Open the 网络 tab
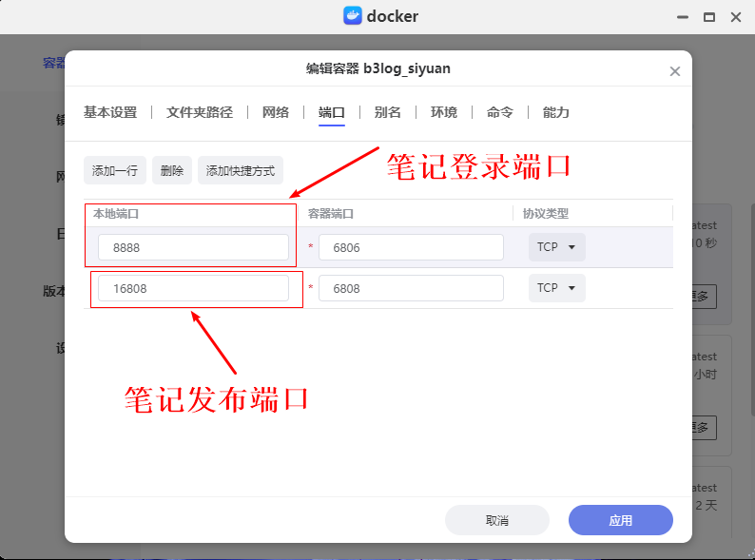 pyautogui.click(x=276, y=113)
